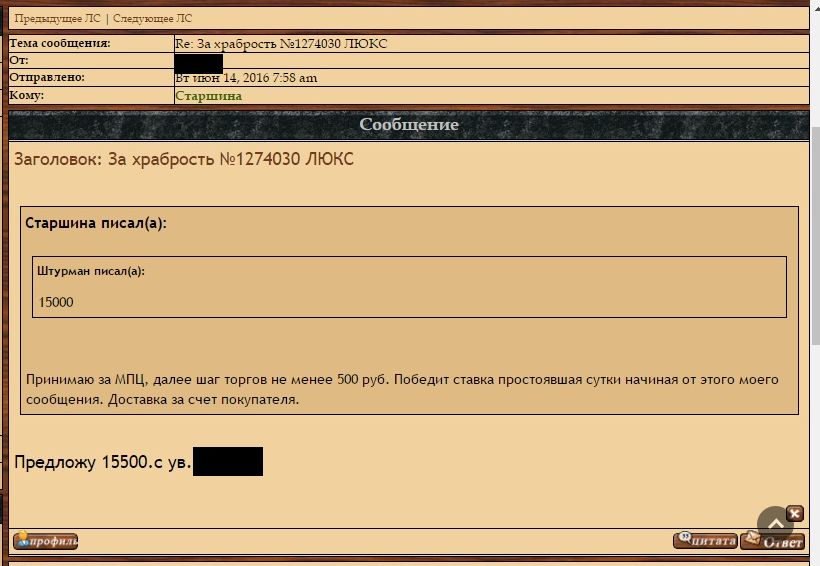Click the nested Штурман писал(а) quote header
Image resolution: width=820 pixels, height=566 pixels.
click(x=91, y=271)
